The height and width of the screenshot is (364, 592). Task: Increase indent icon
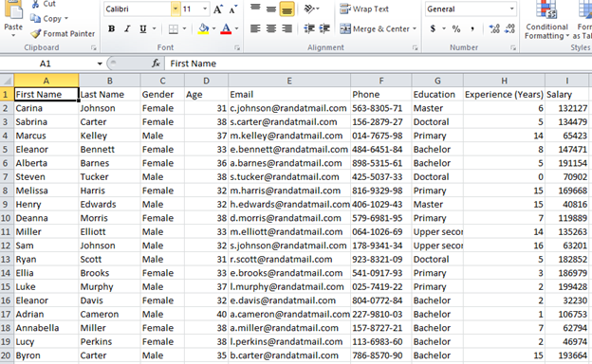[x=324, y=28]
